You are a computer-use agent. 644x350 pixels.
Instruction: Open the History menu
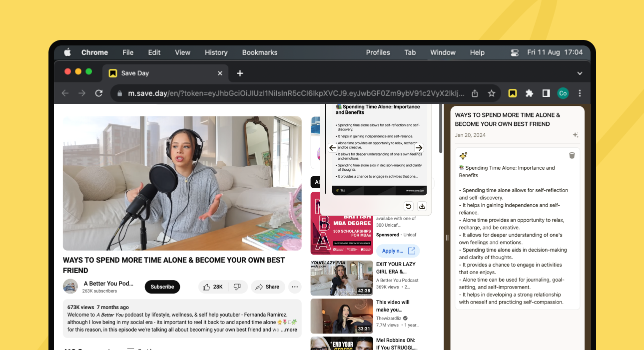pyautogui.click(x=216, y=52)
